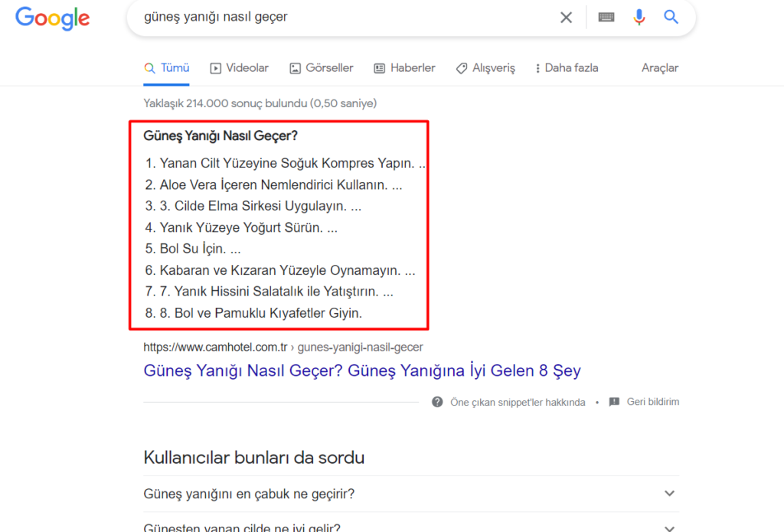Viewport: 784px width, 532px height.
Task: Go to Google homepage via logo
Action: 52,18
